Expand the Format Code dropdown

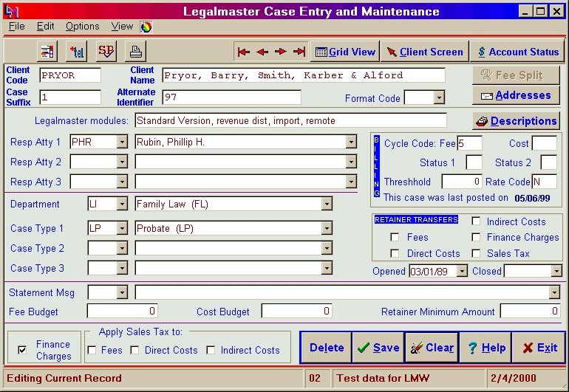[439, 97]
